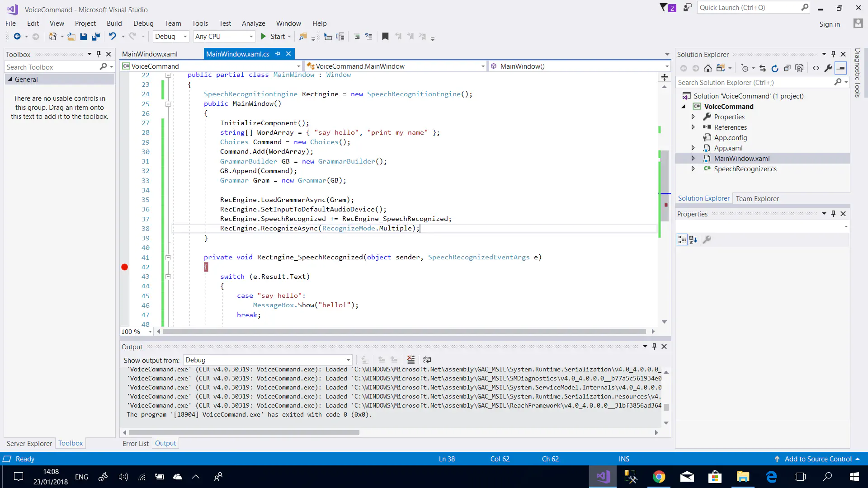Image resolution: width=868 pixels, height=488 pixels.
Task: Toggle word wrap in Output window
Action: [x=427, y=360]
